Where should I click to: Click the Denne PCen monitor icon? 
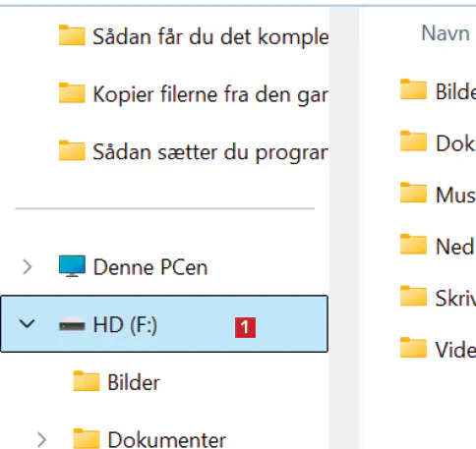72,266
